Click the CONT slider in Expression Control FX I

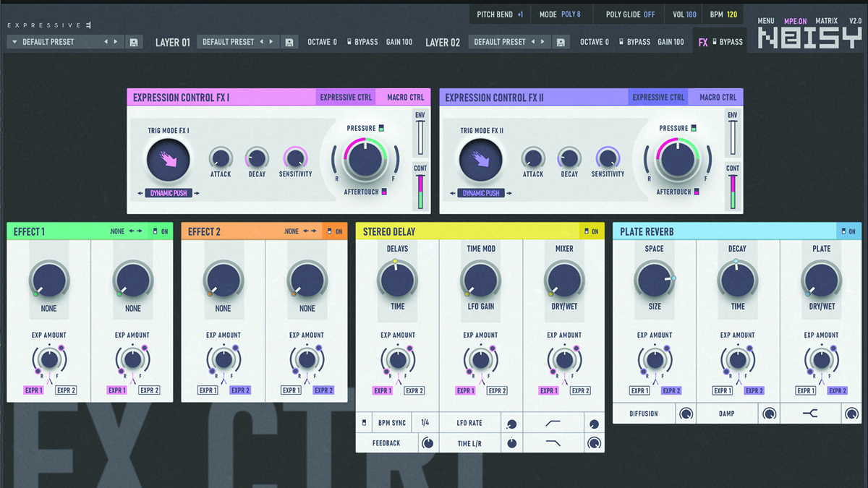click(x=420, y=191)
